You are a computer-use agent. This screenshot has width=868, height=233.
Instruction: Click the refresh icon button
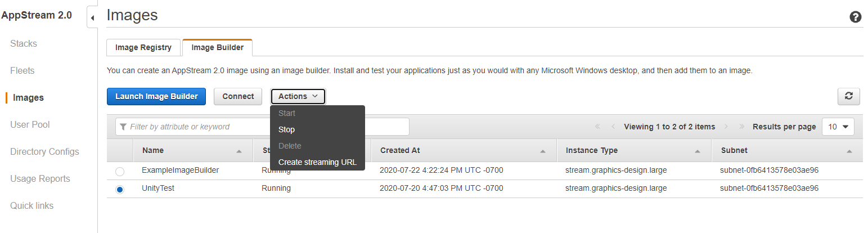coord(848,96)
